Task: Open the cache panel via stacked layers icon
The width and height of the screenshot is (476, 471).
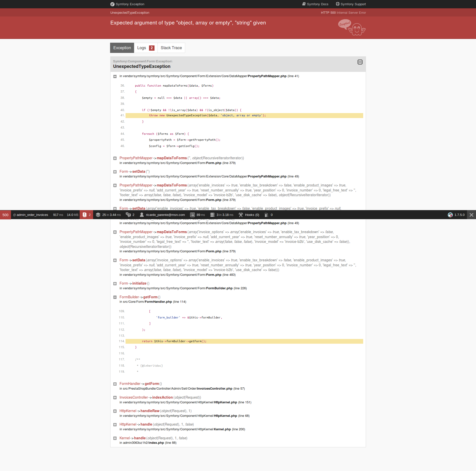Action: point(98,215)
